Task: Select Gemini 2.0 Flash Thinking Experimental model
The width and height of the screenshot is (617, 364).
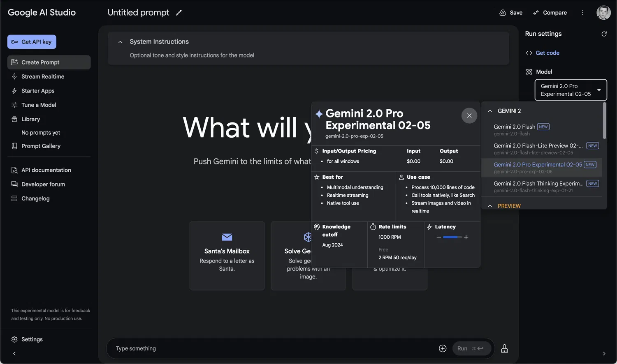Action: (x=542, y=187)
